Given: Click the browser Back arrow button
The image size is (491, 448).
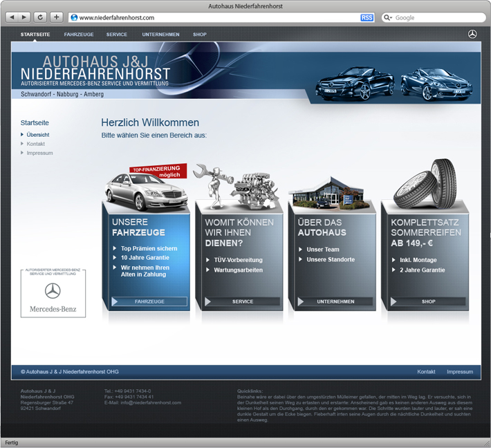Looking at the screenshot, I should (x=12, y=17).
